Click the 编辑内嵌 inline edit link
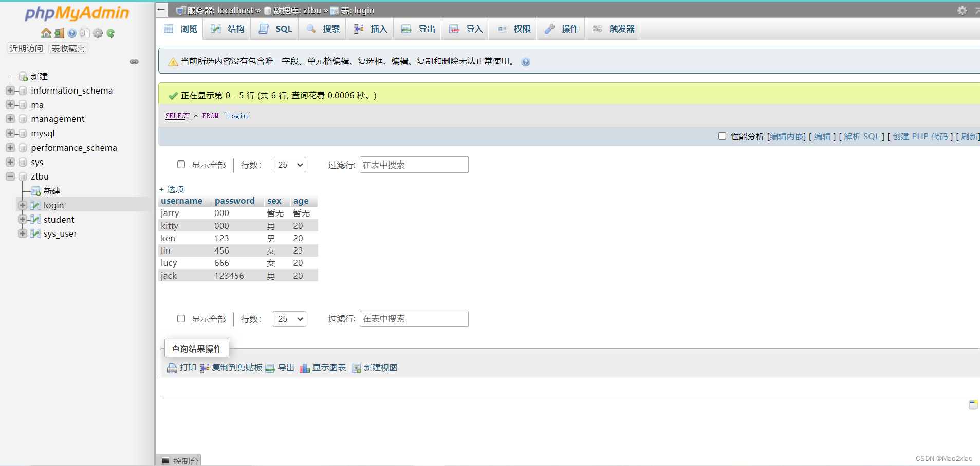Image resolution: width=980 pixels, height=466 pixels. [786, 136]
